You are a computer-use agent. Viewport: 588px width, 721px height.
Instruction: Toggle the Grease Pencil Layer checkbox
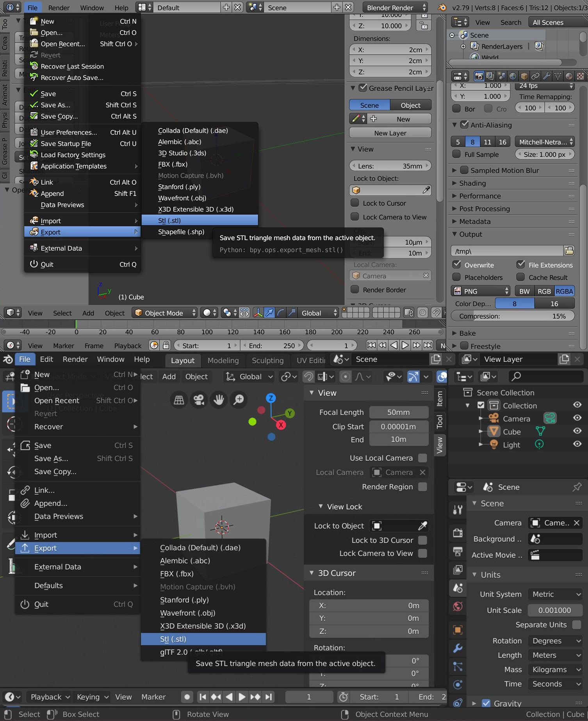tap(363, 88)
